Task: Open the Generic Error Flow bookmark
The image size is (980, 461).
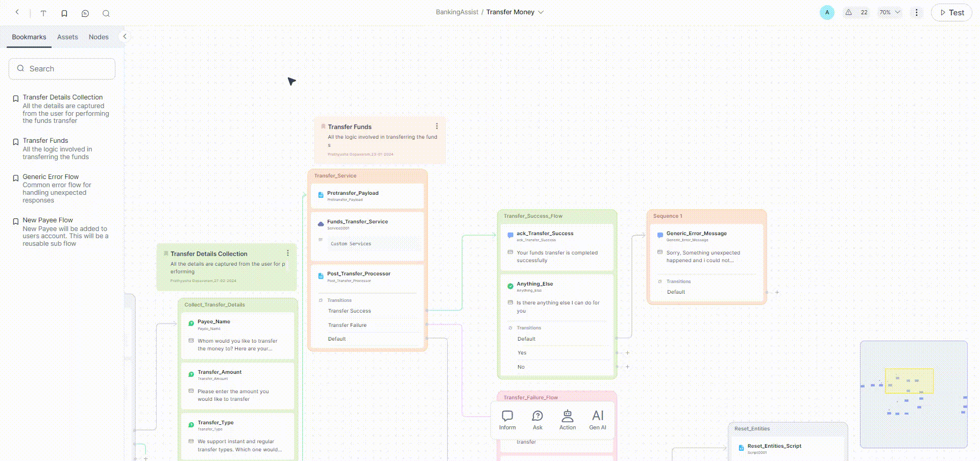Action: pyautogui.click(x=51, y=177)
